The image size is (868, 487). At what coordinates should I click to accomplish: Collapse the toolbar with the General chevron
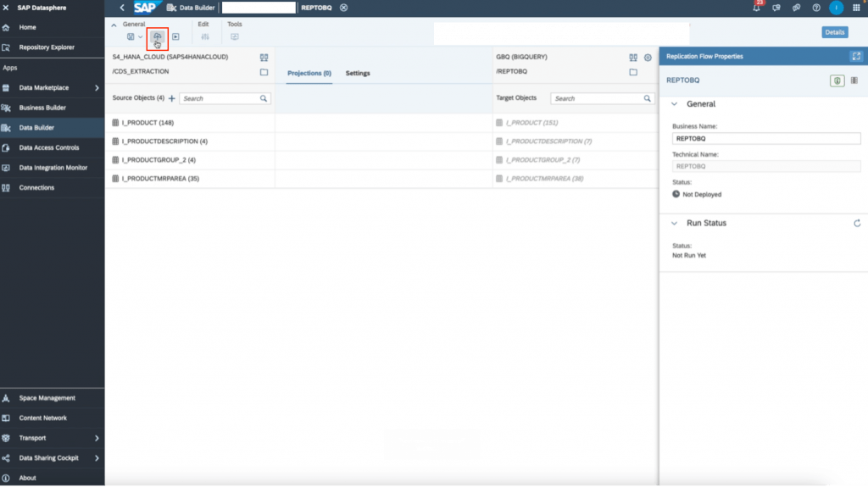click(x=114, y=25)
